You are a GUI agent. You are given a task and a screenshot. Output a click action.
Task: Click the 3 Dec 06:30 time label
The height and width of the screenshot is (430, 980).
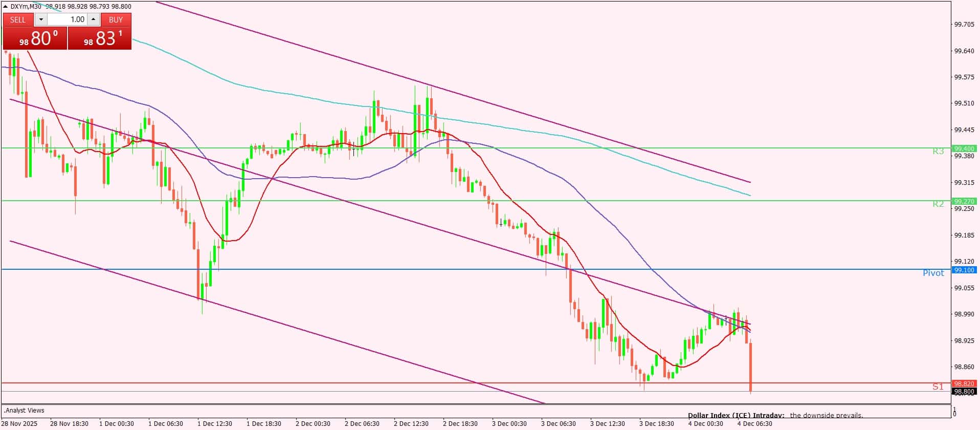click(559, 424)
